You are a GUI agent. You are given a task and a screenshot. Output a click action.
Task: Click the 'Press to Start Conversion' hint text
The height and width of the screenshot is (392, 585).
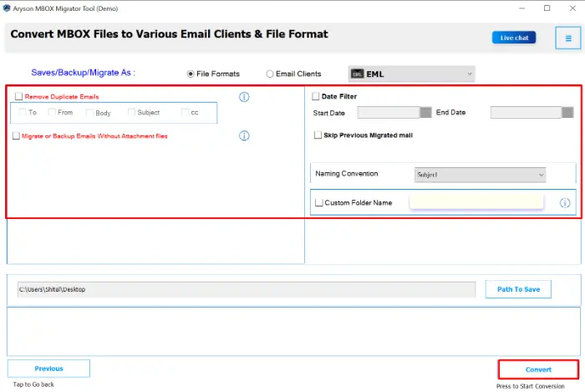pos(530,386)
